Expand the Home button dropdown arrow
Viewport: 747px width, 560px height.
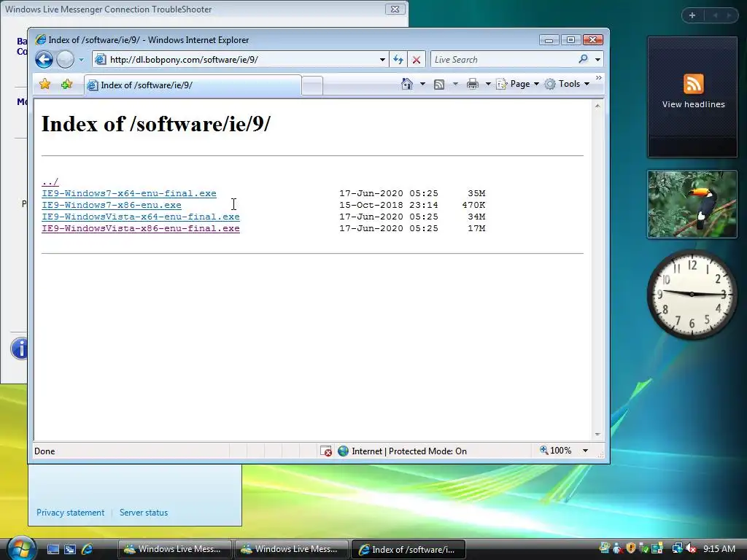422,84
